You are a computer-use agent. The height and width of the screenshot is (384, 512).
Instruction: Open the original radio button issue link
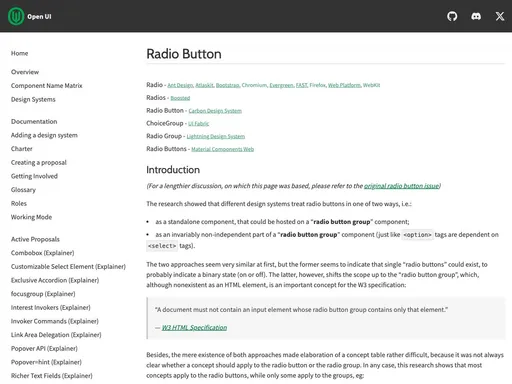pos(401,186)
